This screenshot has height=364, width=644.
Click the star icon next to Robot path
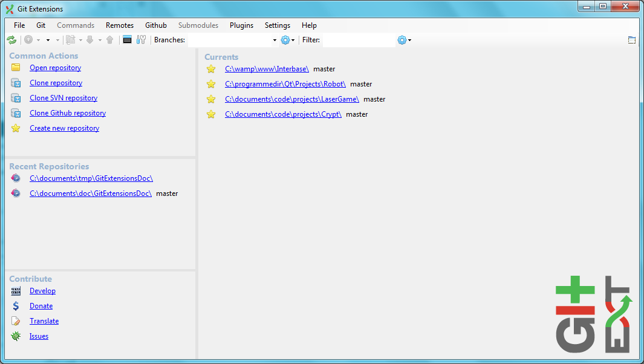pyautogui.click(x=211, y=84)
